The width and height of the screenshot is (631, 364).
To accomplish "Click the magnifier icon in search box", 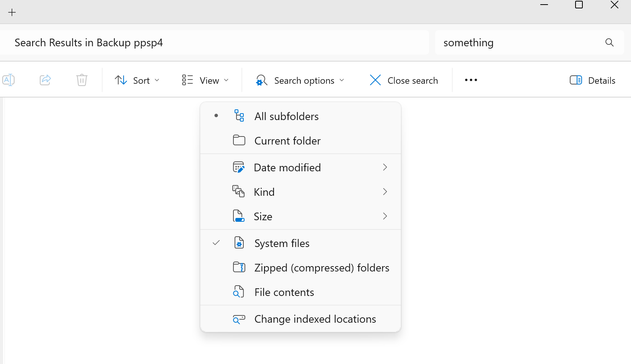I will click(x=610, y=42).
